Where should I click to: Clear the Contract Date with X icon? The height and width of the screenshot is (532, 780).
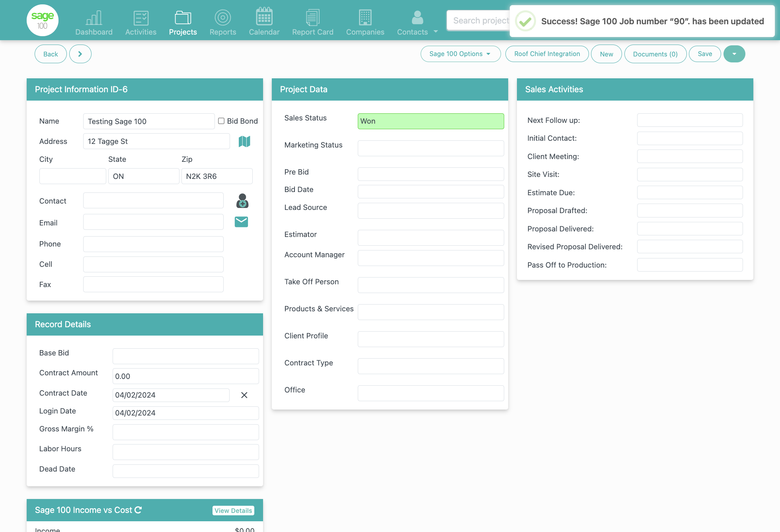pos(244,395)
